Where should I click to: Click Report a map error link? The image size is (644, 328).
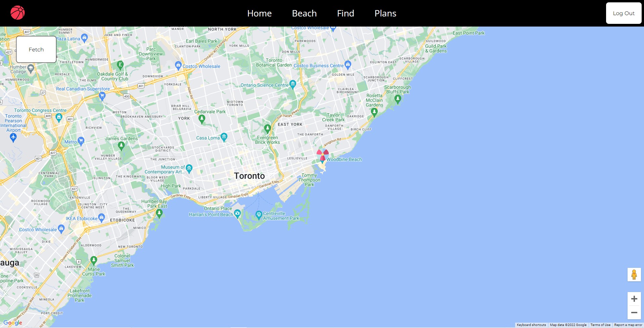628,325
